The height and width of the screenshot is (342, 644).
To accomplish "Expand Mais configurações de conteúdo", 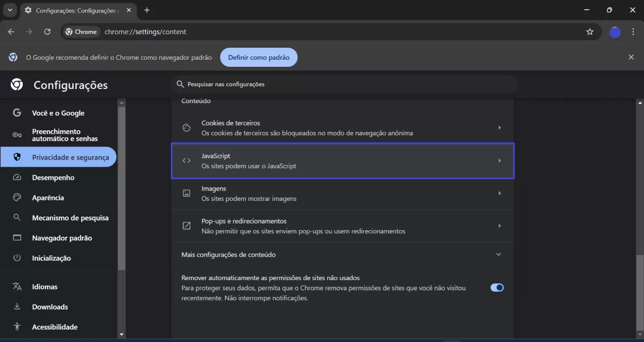I will [498, 254].
